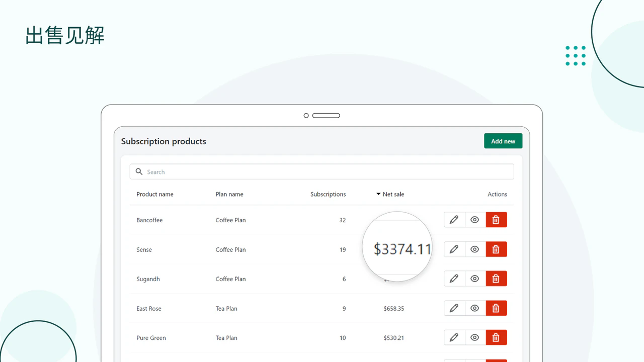Edit the Sugandh product with pencil icon
Screen dimensions: 644x362
(454, 279)
